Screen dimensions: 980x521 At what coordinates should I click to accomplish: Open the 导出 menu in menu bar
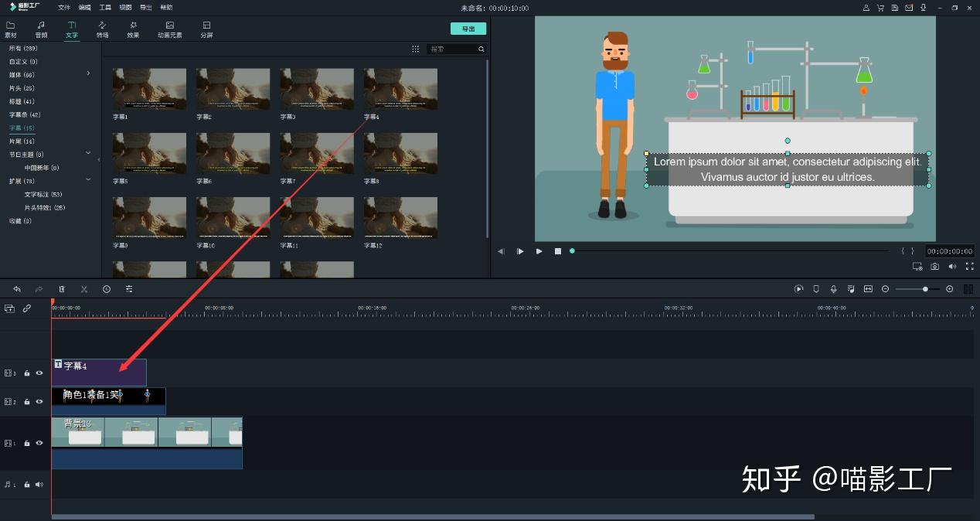click(146, 7)
